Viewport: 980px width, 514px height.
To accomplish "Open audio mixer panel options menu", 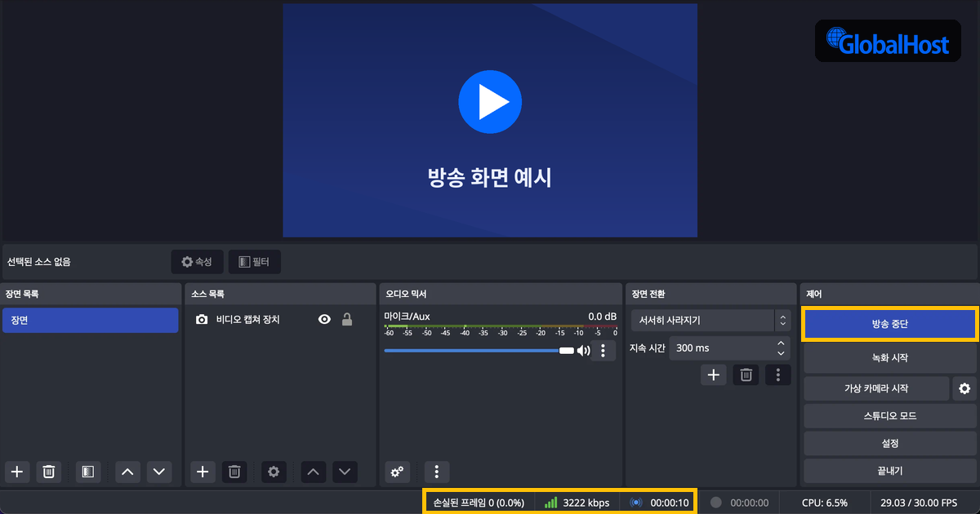I will 437,472.
